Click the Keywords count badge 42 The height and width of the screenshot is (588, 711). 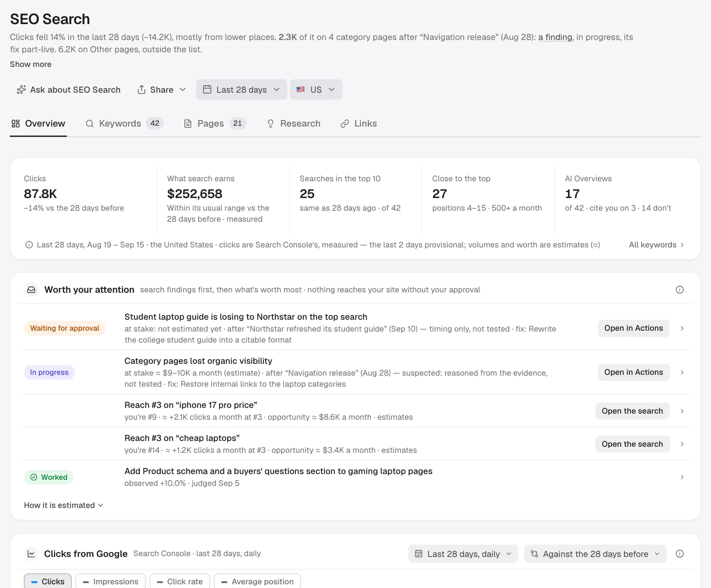(x=155, y=123)
